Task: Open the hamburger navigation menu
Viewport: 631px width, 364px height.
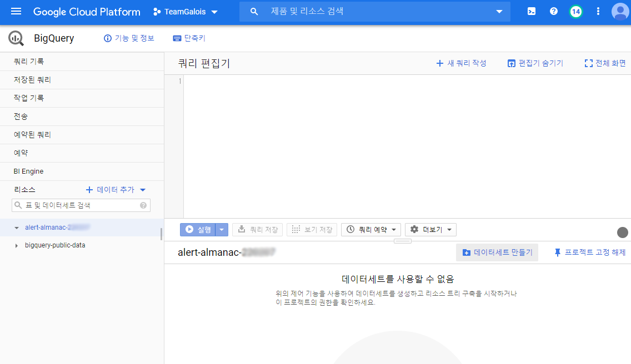Action: pos(16,11)
